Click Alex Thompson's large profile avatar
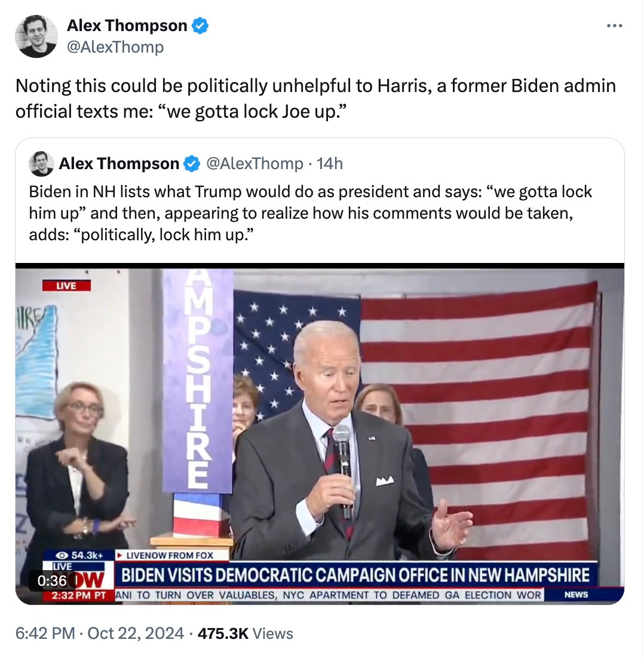 pos(36,36)
